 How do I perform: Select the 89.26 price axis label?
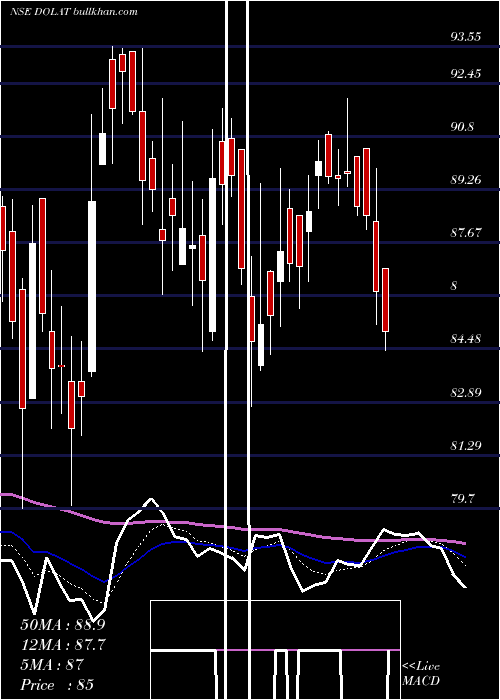[x=466, y=180]
